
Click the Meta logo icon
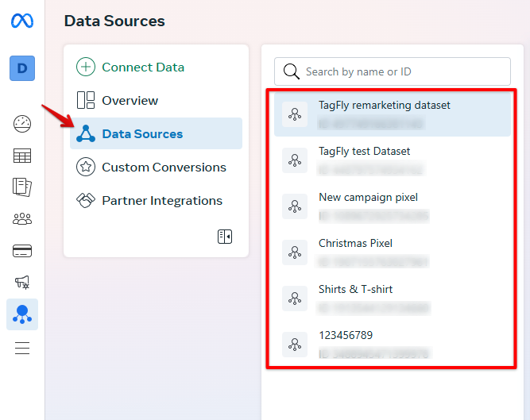click(22, 21)
